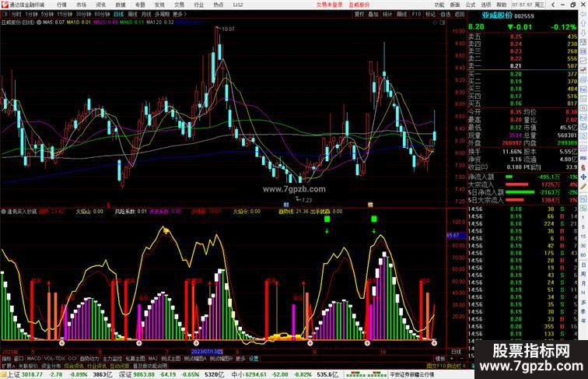The width and height of the screenshot is (588, 379).
Task: Select the MA2 indicator tab
Action: [153, 359]
